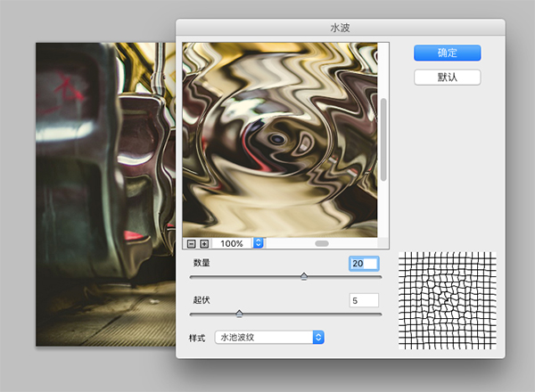Click the 样式 label text
535x392 pixels.
[x=198, y=338]
